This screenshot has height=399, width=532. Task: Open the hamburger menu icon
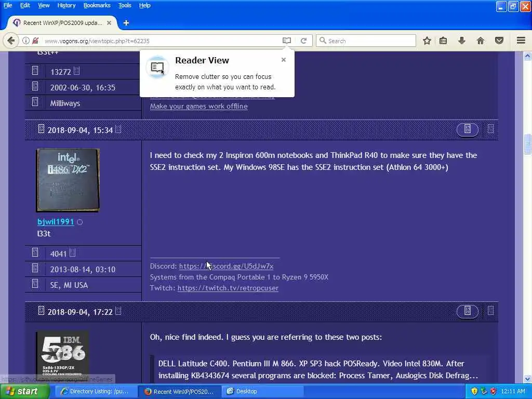pos(521,41)
